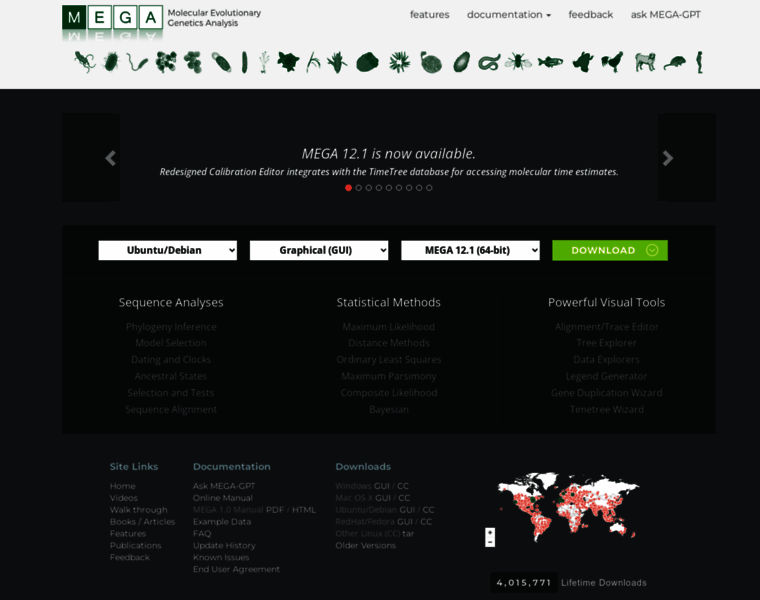Viewport: 760px width, 600px height.
Task: Select the second carousel indicator dot
Action: pyautogui.click(x=359, y=188)
